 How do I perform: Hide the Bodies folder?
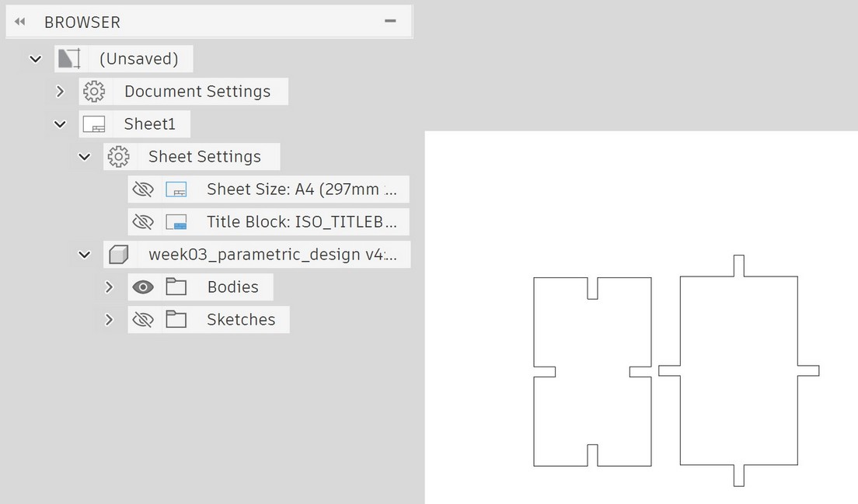[143, 287]
